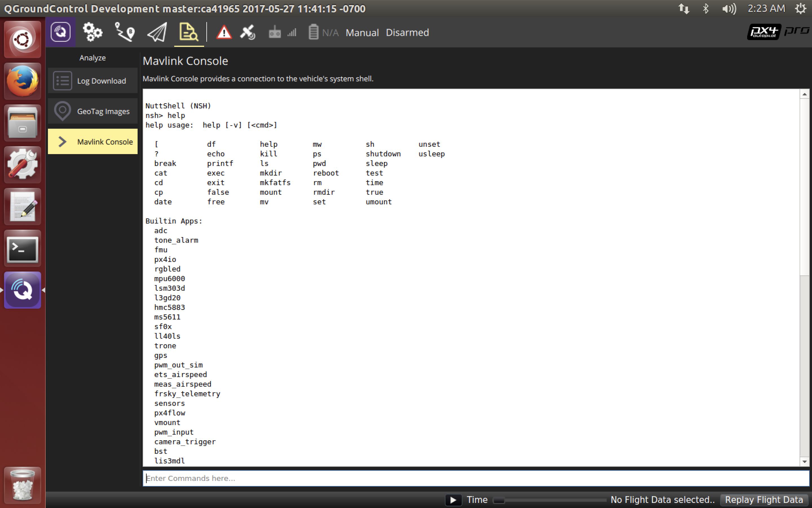Click 'NuttShell (NSH)' console line
Screen dimensions: 812x508
tap(178, 106)
